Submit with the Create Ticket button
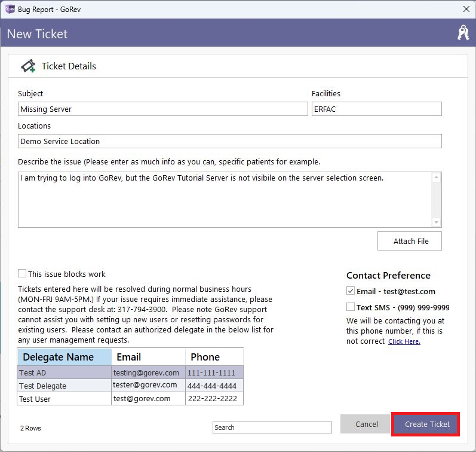This screenshot has height=452, width=476. pyautogui.click(x=425, y=424)
